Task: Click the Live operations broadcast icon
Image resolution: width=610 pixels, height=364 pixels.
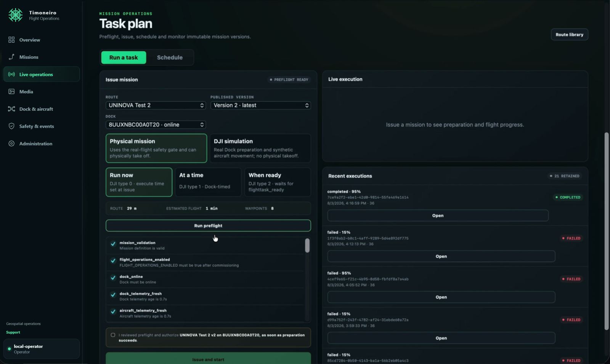Action: tap(11, 74)
